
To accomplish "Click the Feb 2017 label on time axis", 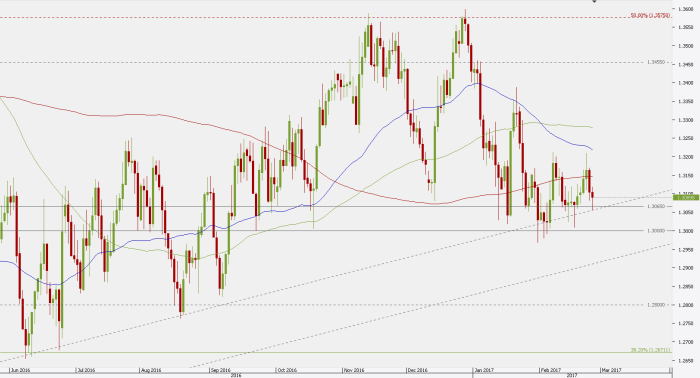I will point(550,370).
